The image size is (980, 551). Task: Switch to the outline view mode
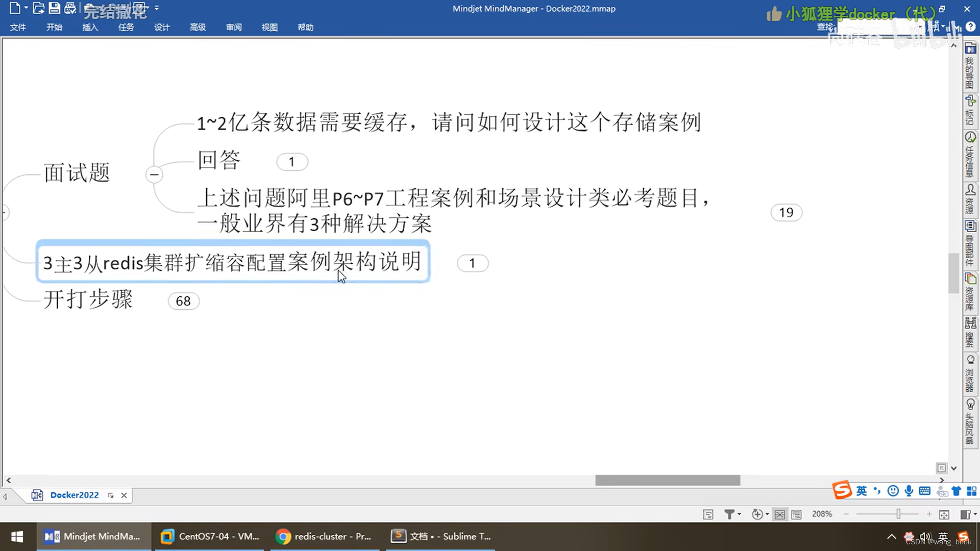tap(796, 514)
